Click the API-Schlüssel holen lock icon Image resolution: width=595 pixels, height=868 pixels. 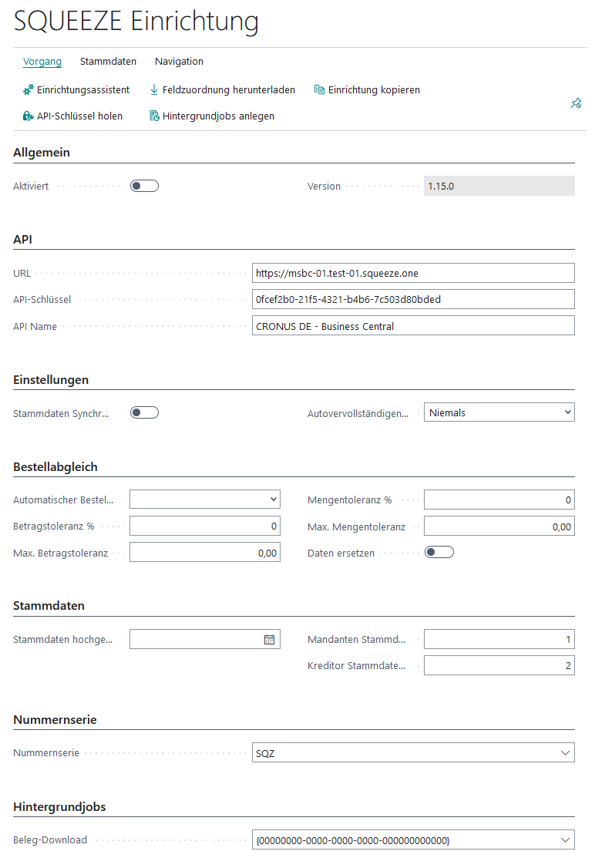(x=29, y=116)
